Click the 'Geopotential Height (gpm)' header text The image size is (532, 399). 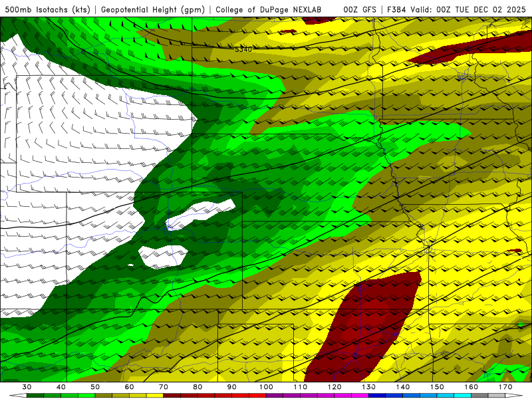coord(153,9)
